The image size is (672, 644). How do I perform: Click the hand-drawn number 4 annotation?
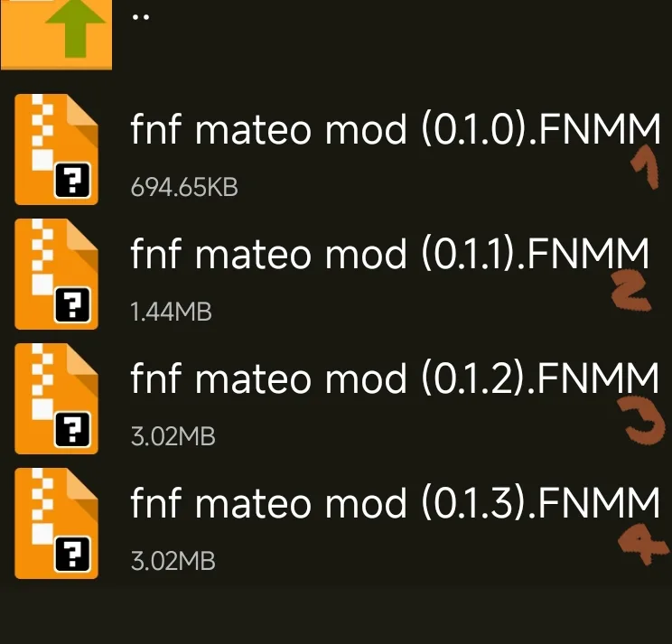(x=643, y=546)
